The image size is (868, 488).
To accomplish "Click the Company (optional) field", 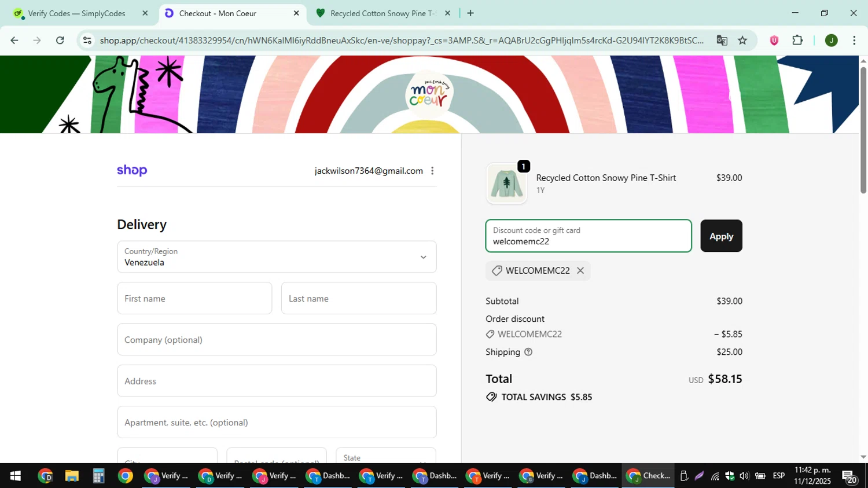I will (277, 340).
